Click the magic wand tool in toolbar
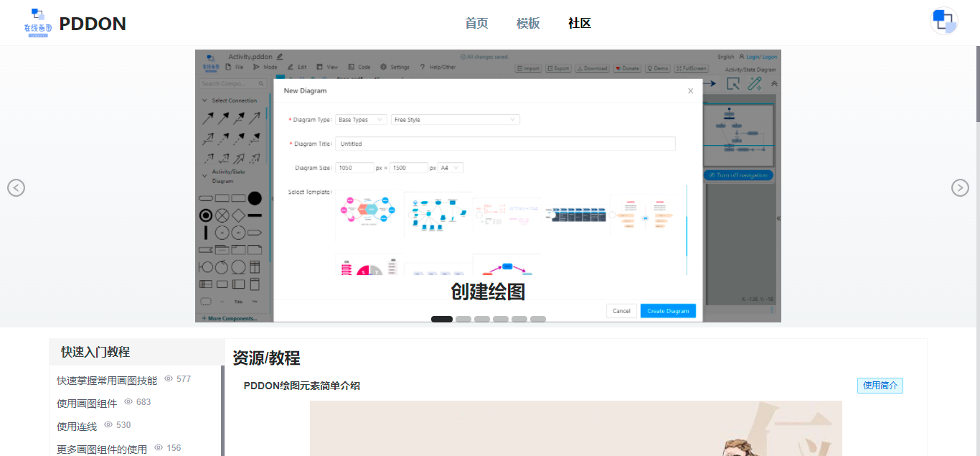The image size is (980, 456). pos(755,82)
